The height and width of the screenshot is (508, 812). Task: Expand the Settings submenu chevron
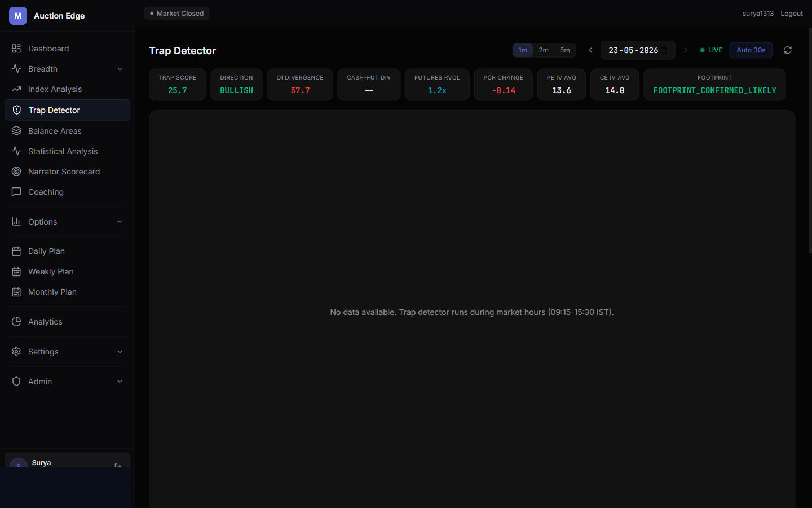(x=120, y=352)
